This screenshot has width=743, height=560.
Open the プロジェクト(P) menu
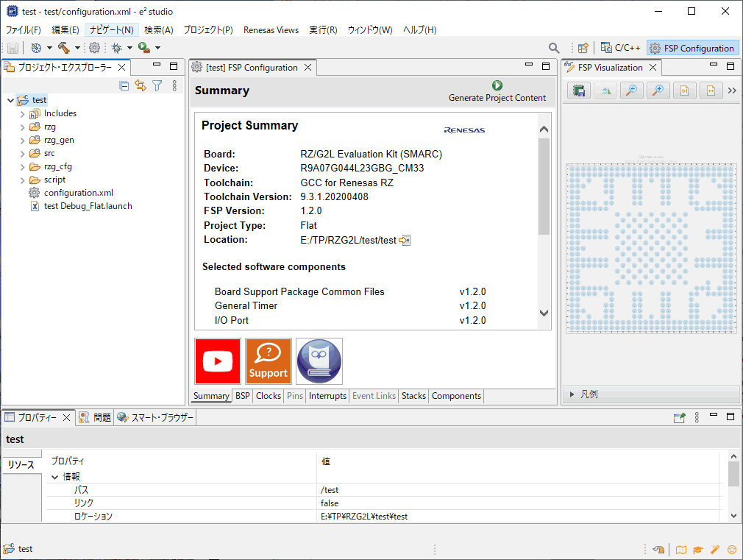(208, 30)
